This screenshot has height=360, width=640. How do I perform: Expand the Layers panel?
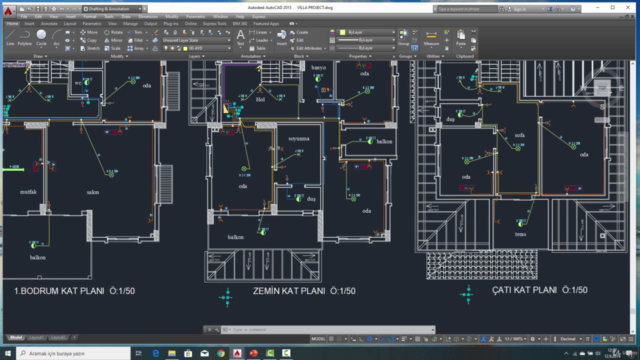[x=196, y=56]
